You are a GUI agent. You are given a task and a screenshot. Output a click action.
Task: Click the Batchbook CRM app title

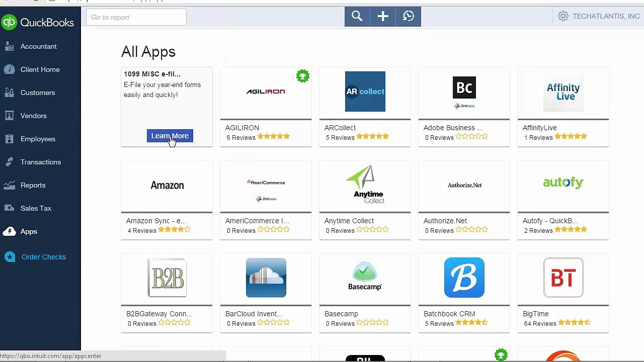pyautogui.click(x=449, y=314)
